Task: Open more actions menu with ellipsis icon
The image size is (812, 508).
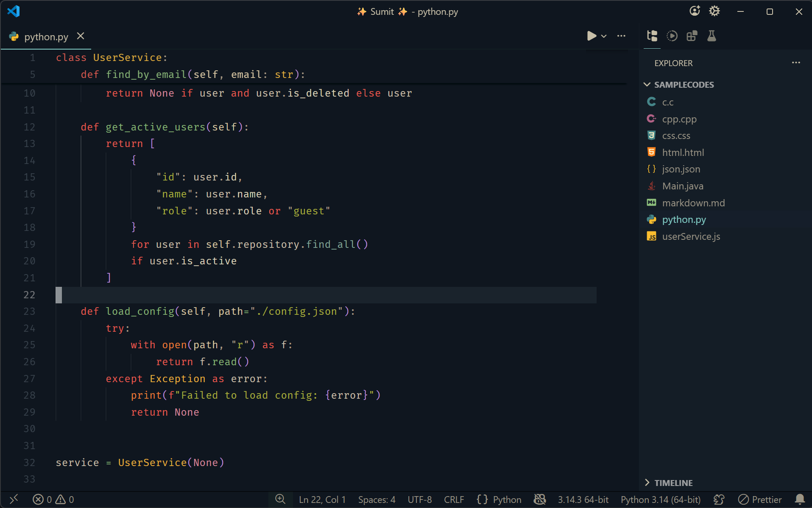Action: pos(621,36)
